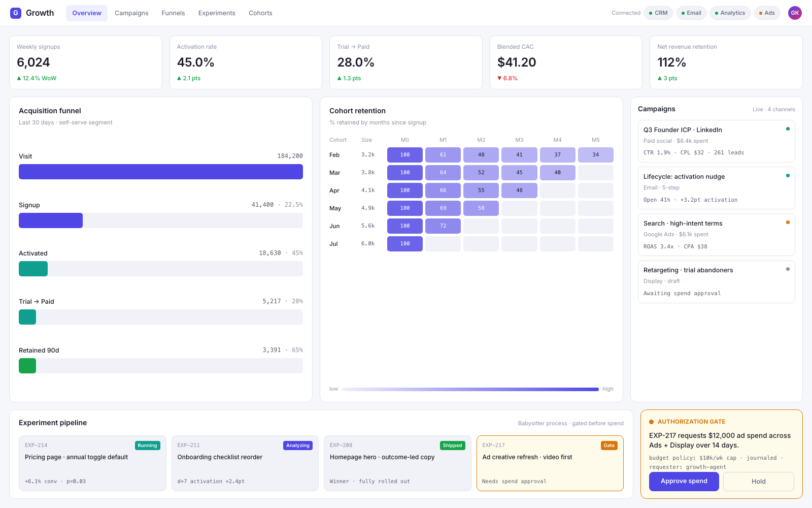The image size is (812, 508).
Task: Open the Retargeting trial abandoners campaign
Action: [x=717, y=281]
